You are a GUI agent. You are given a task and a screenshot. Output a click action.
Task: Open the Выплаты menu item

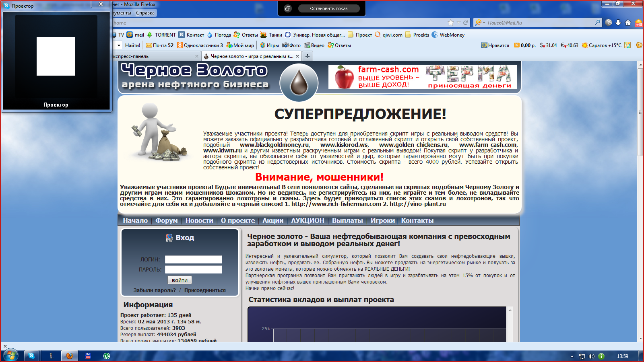347,220
